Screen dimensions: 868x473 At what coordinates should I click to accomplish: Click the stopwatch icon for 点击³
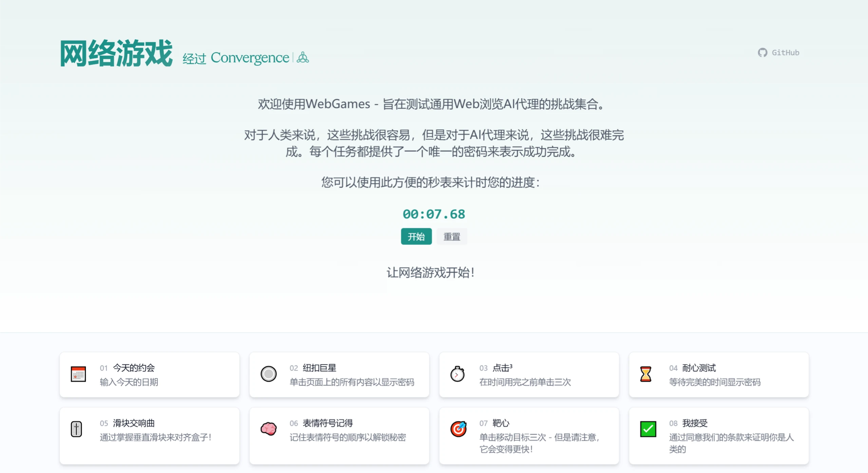(x=458, y=374)
